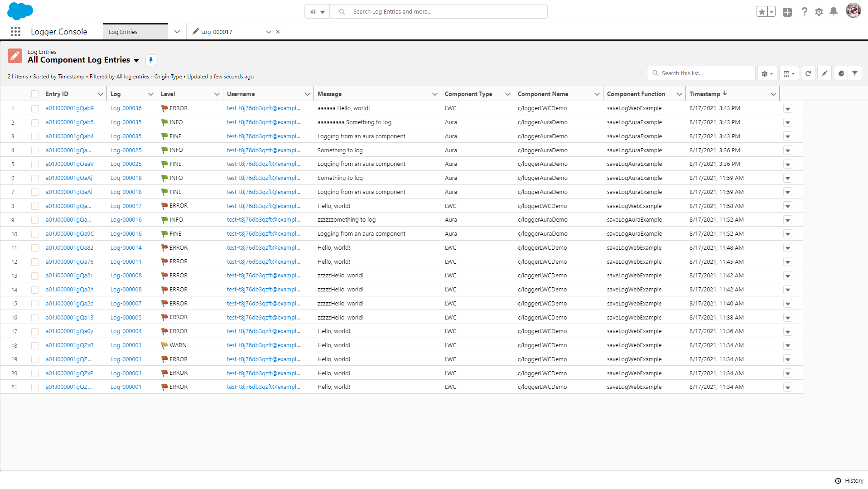This screenshot has width=868, height=489.
Task: Open record Log-000036 link
Action: 126,108
